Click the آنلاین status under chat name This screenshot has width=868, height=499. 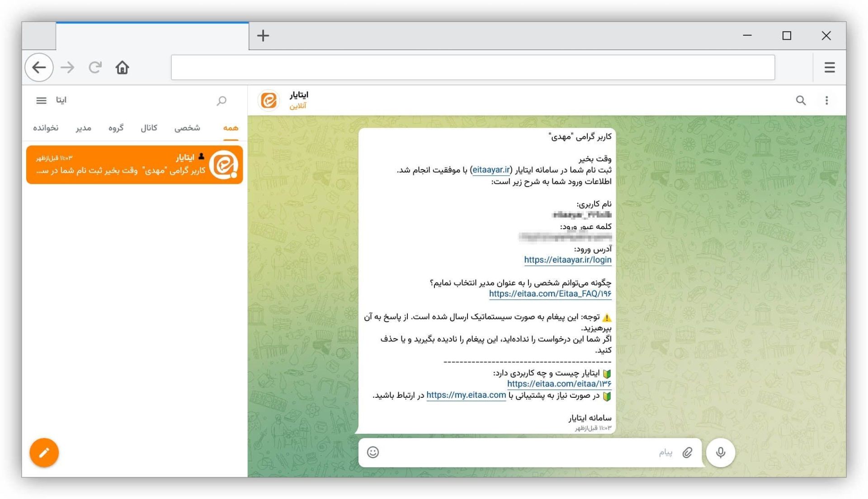click(x=298, y=106)
